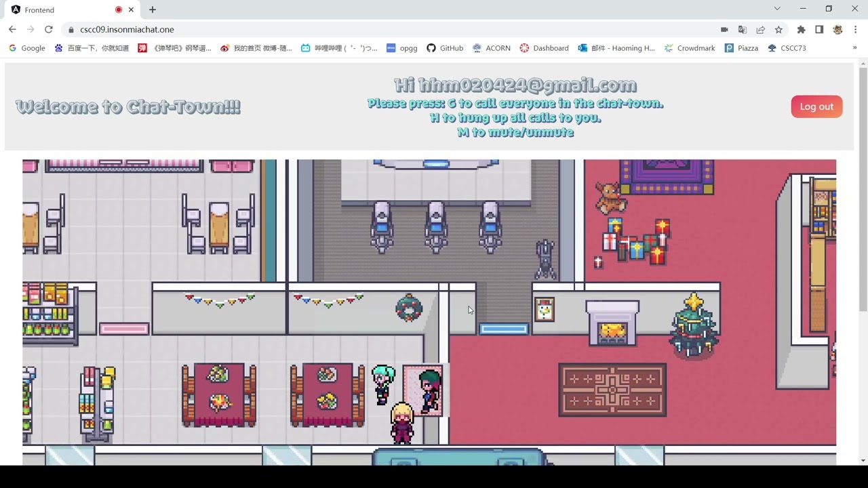Open the GitHub bookmark

(x=445, y=48)
